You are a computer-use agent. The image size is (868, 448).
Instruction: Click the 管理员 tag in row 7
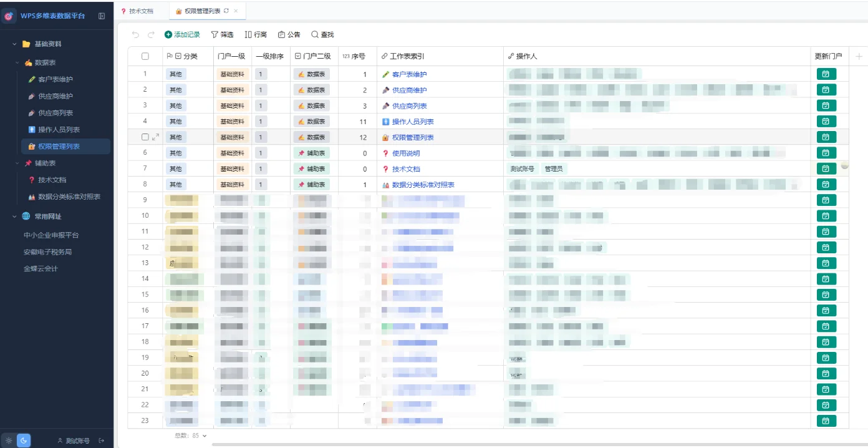click(x=554, y=168)
